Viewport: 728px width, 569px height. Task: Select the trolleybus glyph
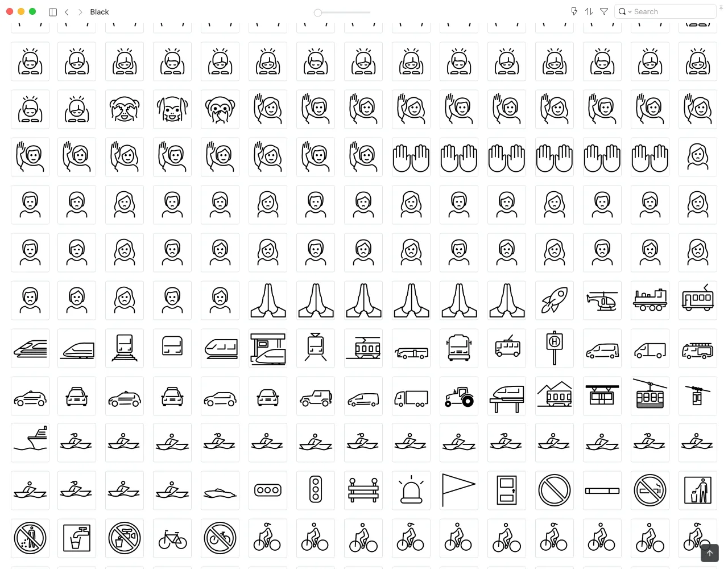click(x=507, y=348)
